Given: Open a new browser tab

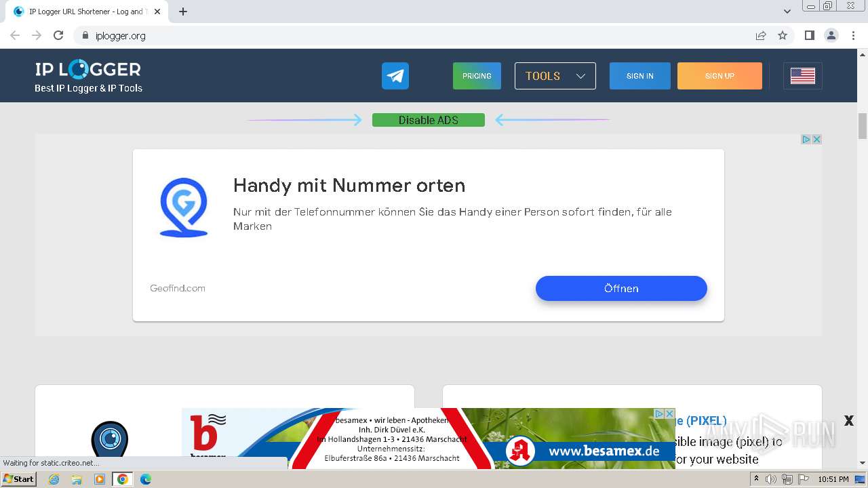Looking at the screenshot, I should click(183, 12).
